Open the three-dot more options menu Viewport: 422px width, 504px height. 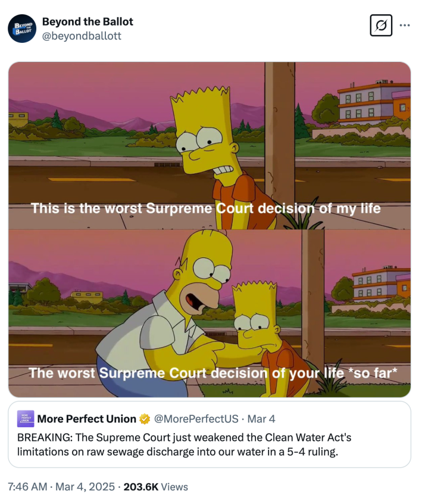pos(405,26)
